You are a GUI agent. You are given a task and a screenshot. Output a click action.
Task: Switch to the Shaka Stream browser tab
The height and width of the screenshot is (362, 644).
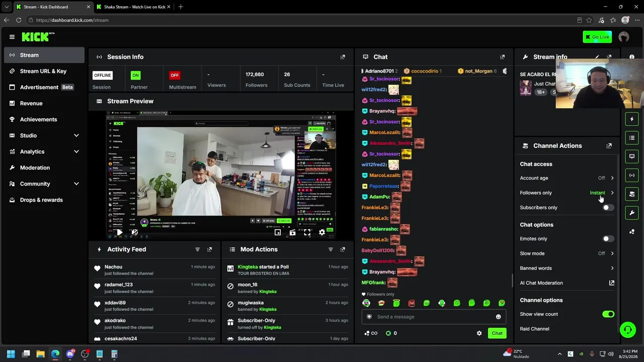tap(135, 7)
